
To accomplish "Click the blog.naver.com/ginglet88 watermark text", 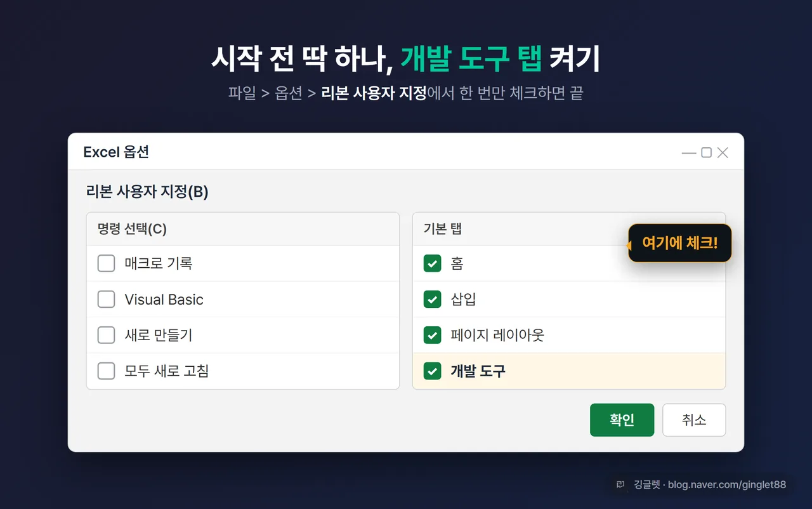I will pos(727,485).
